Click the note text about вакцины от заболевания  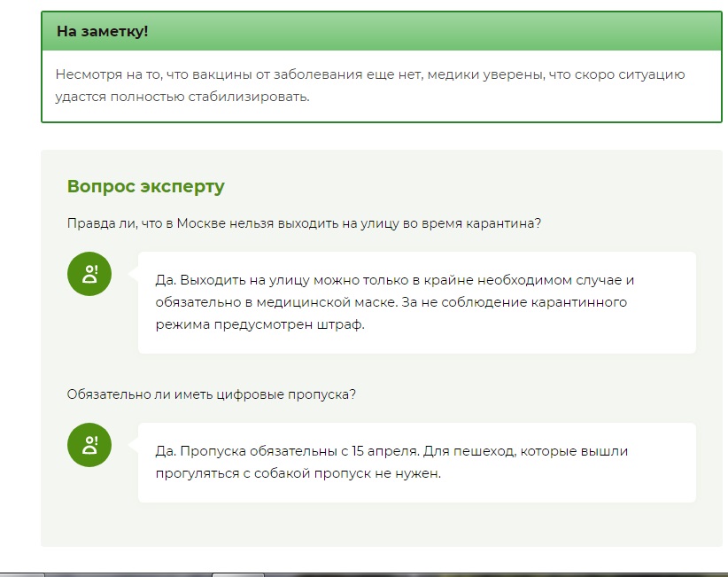click(370, 85)
